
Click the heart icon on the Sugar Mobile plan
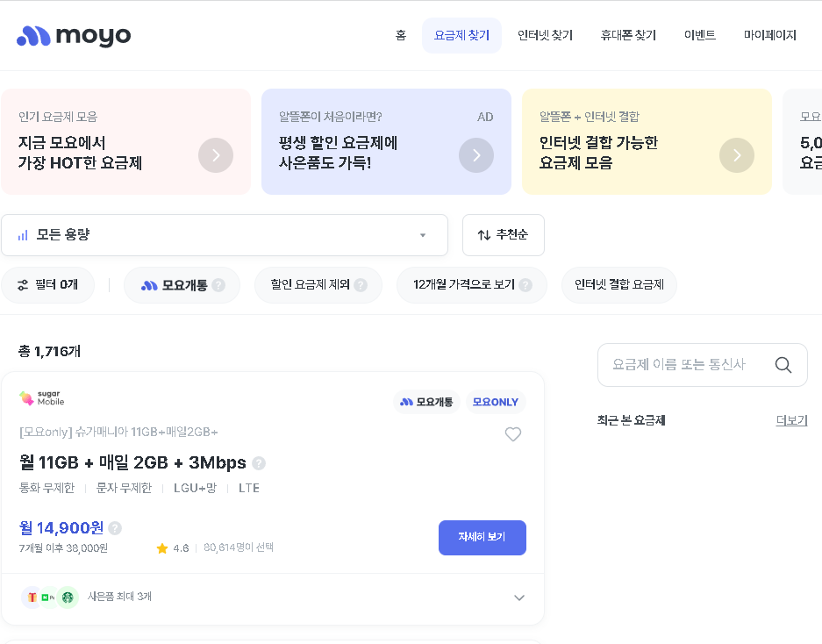point(513,434)
